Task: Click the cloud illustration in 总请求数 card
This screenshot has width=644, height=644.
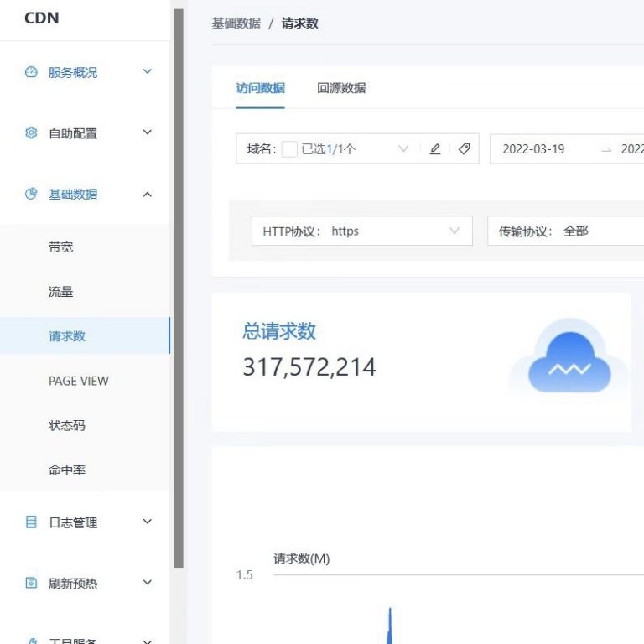Action: point(569,361)
